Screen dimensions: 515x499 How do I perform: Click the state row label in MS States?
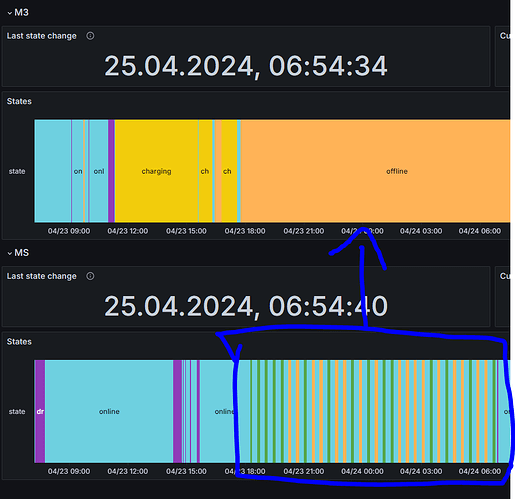(x=17, y=412)
